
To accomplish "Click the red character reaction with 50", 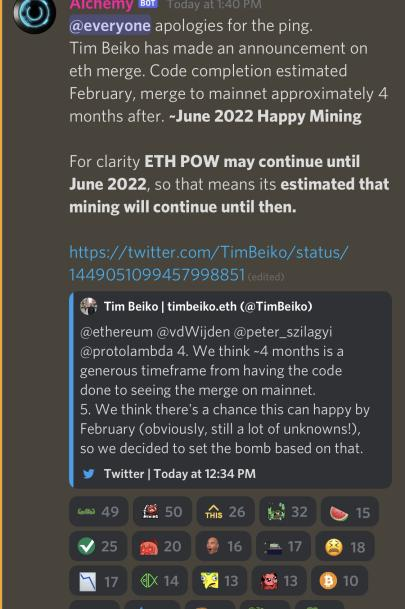I will tap(162, 512).
